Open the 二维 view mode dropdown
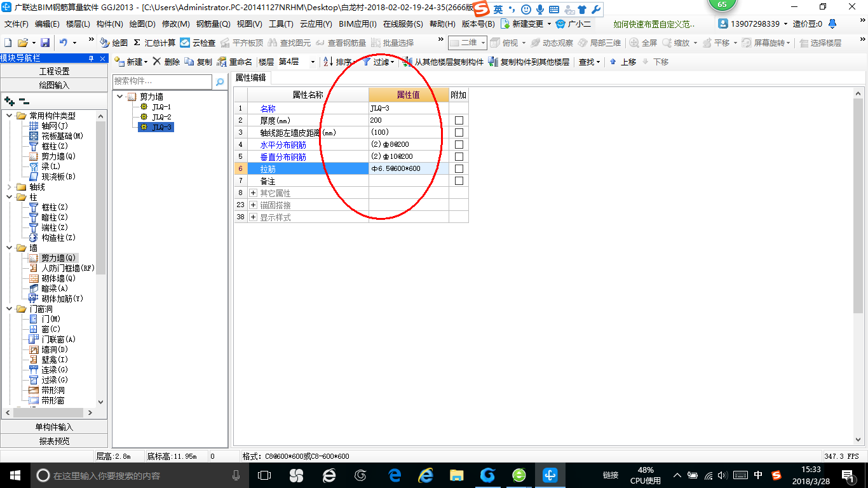 coord(483,43)
